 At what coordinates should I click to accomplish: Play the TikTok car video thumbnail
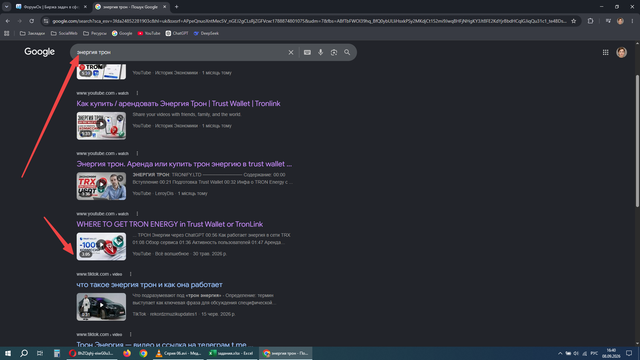(x=101, y=307)
